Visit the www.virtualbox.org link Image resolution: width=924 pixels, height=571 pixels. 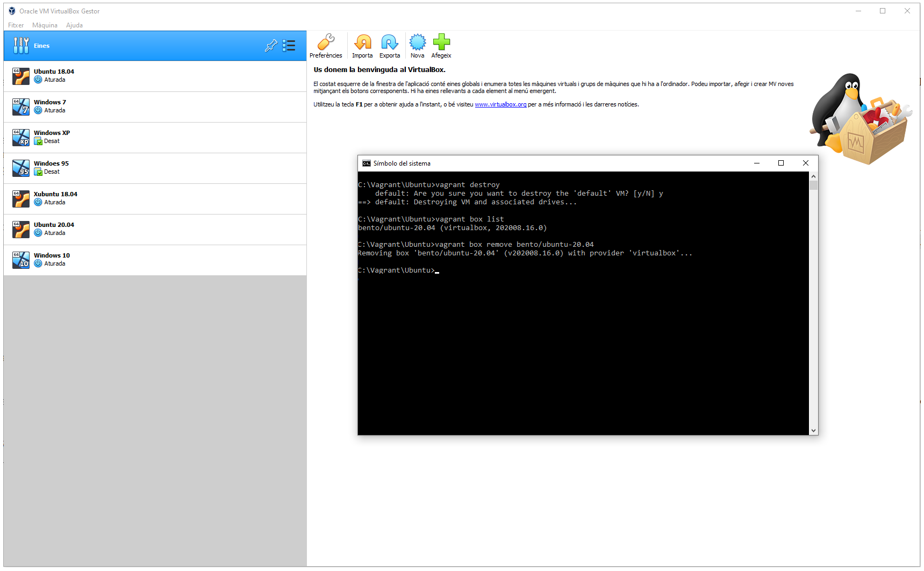click(500, 104)
